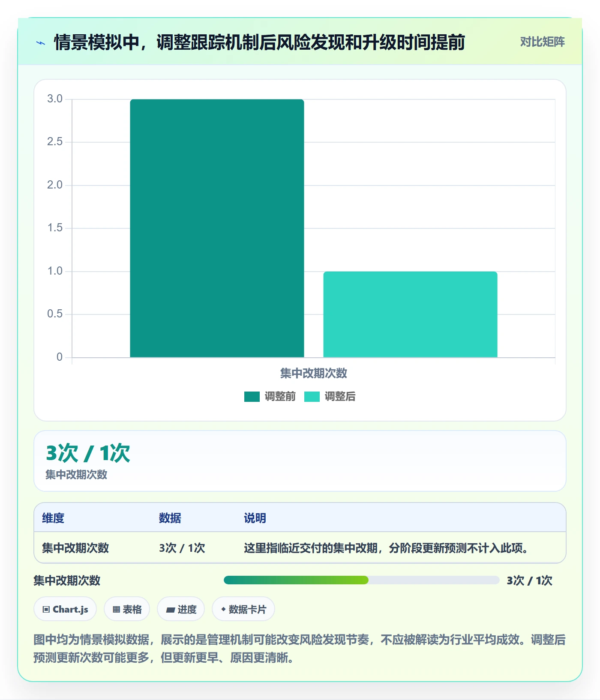
Task: Click the 3.0 y-axis tick label
Action: point(55,99)
